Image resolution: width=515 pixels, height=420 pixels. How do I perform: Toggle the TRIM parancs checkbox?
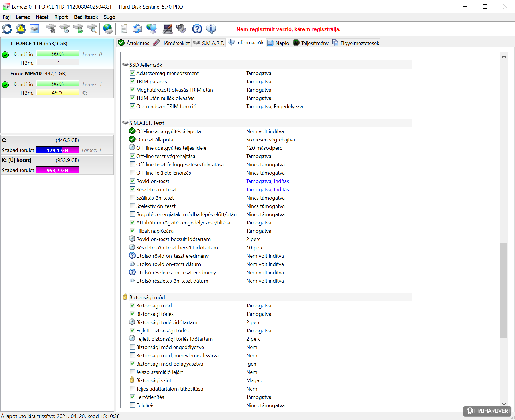[x=132, y=81]
